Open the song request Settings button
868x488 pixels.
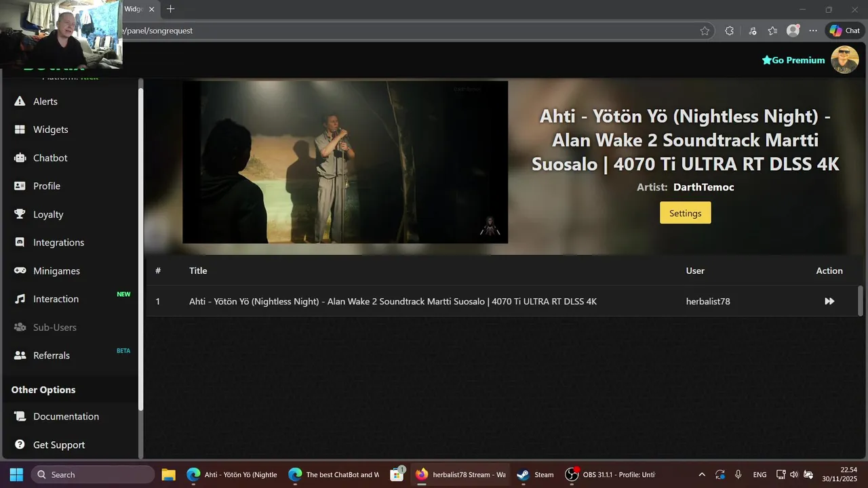point(686,213)
